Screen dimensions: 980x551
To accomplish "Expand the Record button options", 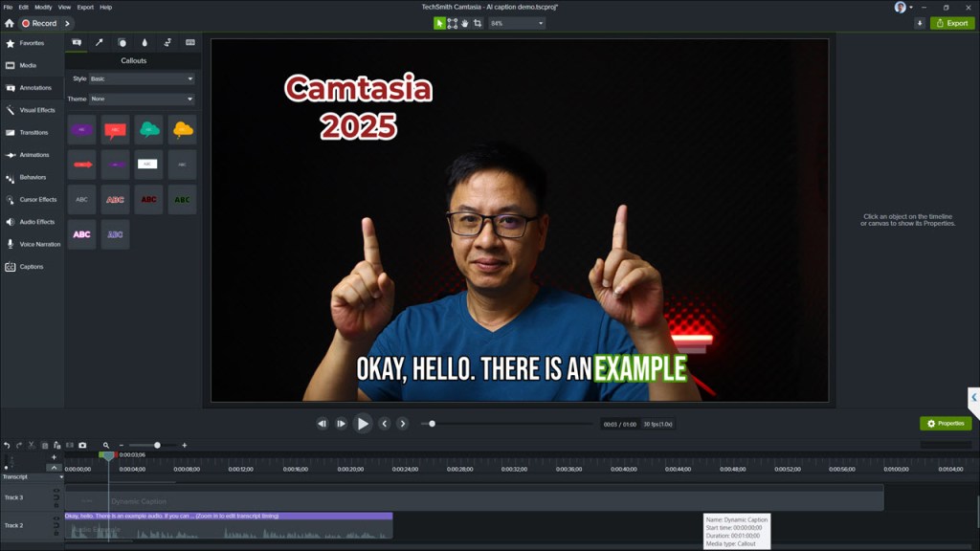I will pyautogui.click(x=65, y=22).
